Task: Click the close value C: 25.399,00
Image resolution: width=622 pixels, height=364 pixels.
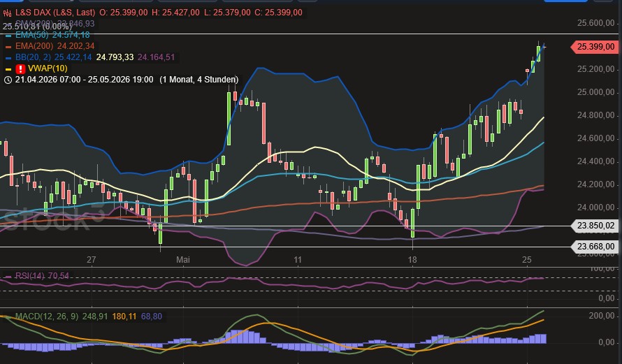Action: pos(278,13)
